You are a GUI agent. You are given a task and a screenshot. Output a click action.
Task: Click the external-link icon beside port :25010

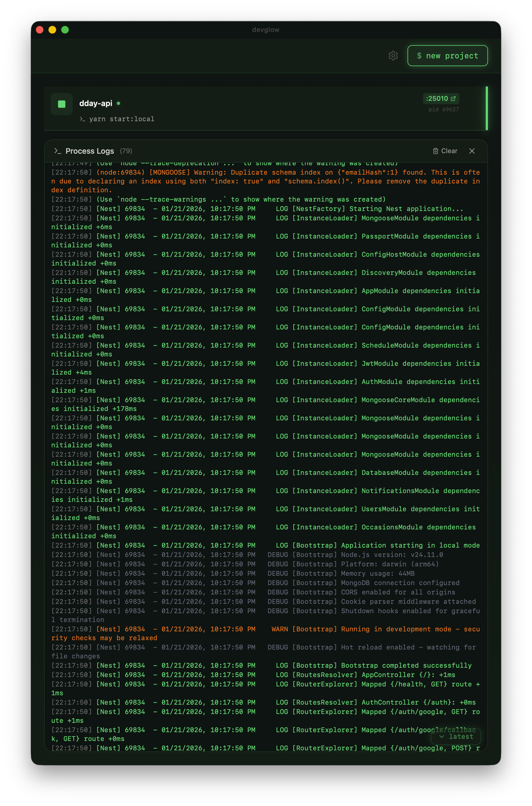(x=454, y=99)
